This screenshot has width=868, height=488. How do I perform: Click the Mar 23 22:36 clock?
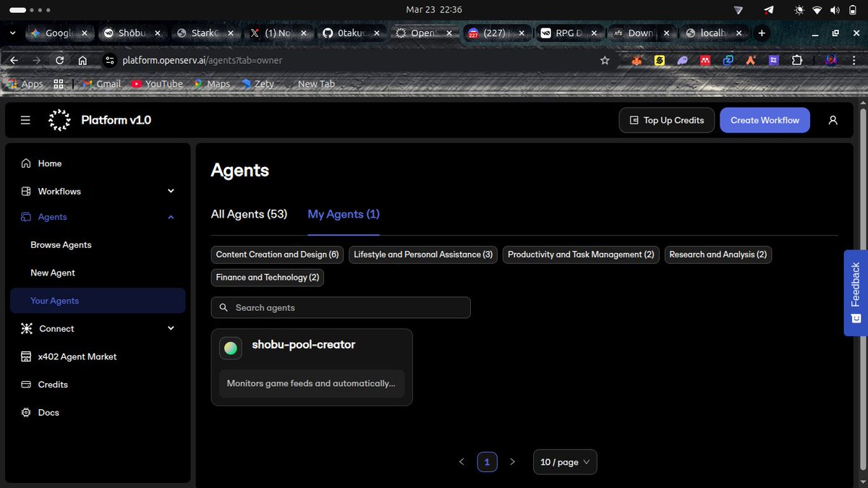pos(434,10)
